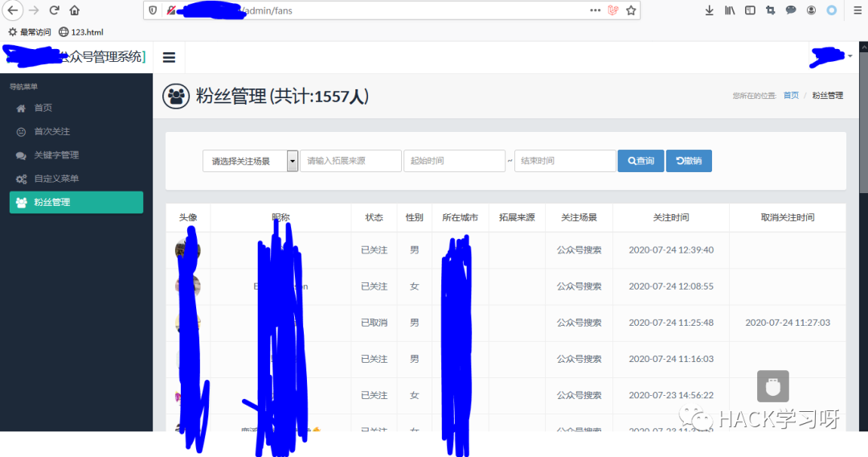Open 首次关注 in the sidebar menu
The height and width of the screenshot is (457, 868).
52,131
